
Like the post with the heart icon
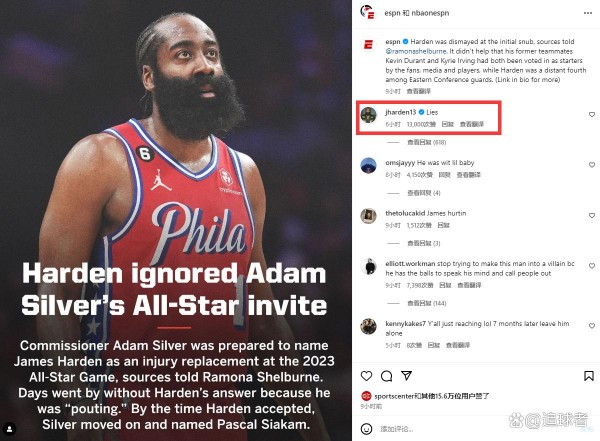point(366,376)
